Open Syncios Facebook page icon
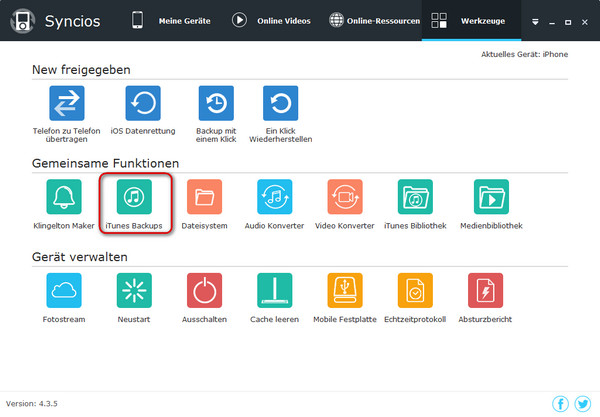 [x=561, y=404]
